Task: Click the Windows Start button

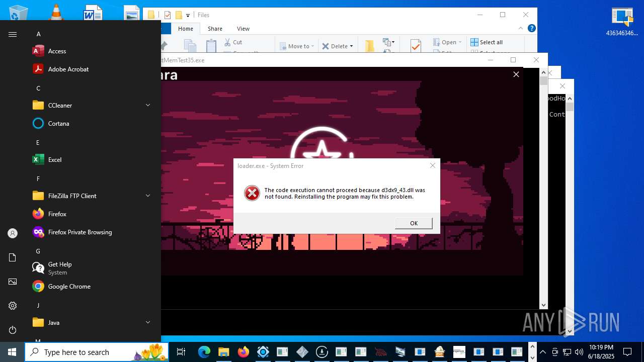Action: (x=12, y=352)
